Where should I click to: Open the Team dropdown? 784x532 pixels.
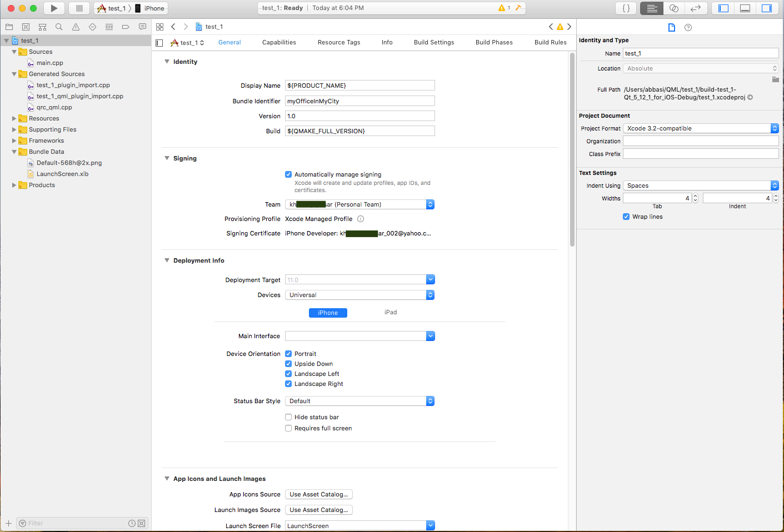(359, 204)
